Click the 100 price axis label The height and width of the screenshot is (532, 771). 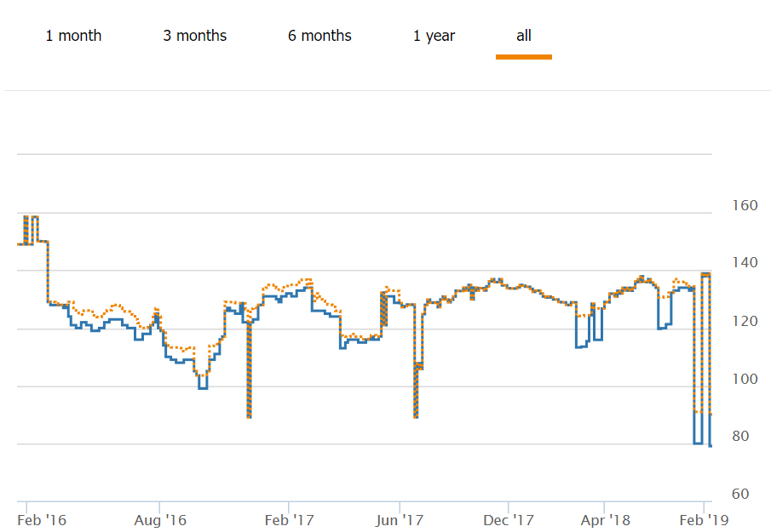click(745, 379)
